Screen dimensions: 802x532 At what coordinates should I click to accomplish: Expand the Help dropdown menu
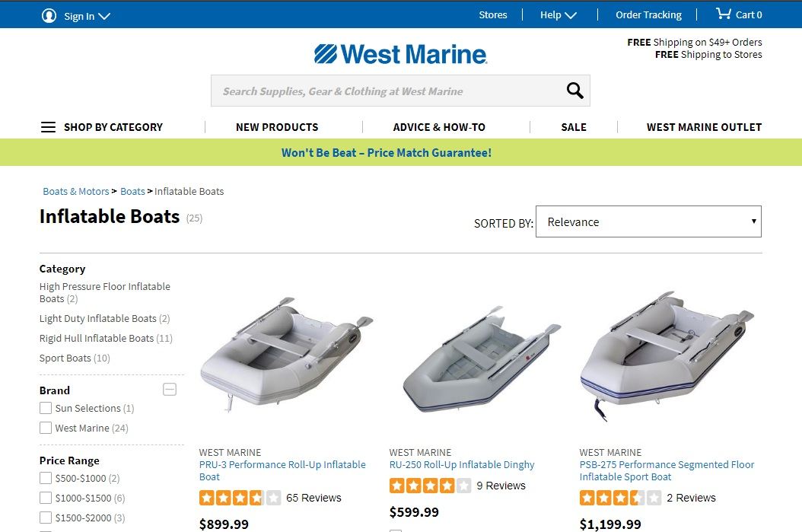click(x=559, y=15)
